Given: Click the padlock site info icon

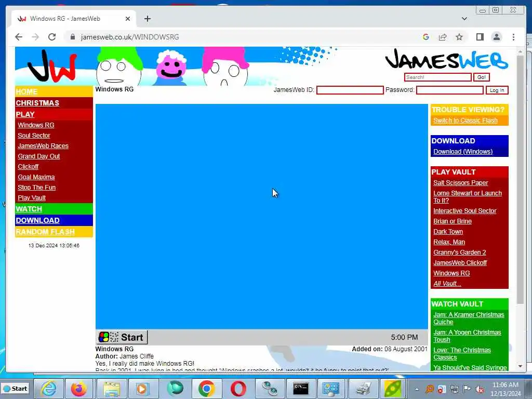Looking at the screenshot, I should pos(72,37).
